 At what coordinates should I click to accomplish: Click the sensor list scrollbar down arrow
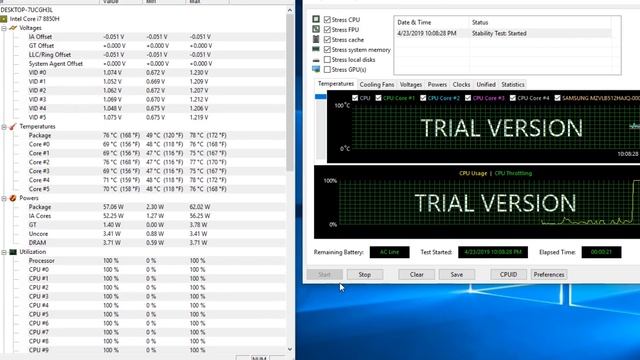pos(290,349)
